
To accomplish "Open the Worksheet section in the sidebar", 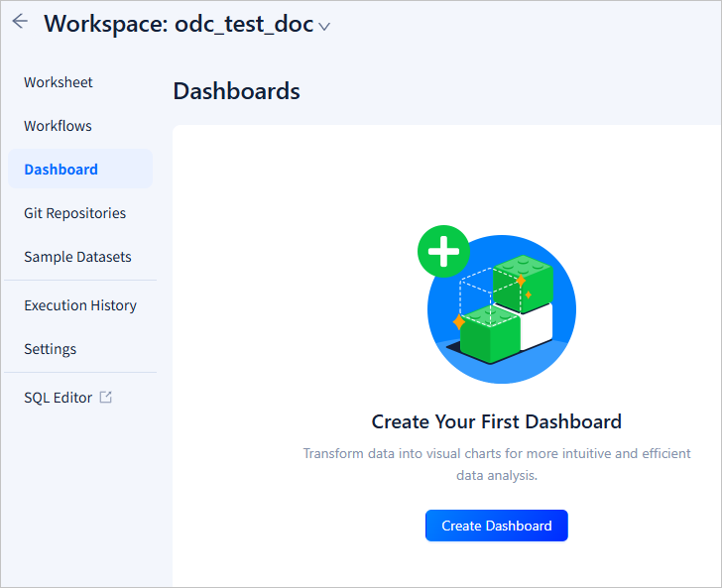I will pyautogui.click(x=59, y=82).
